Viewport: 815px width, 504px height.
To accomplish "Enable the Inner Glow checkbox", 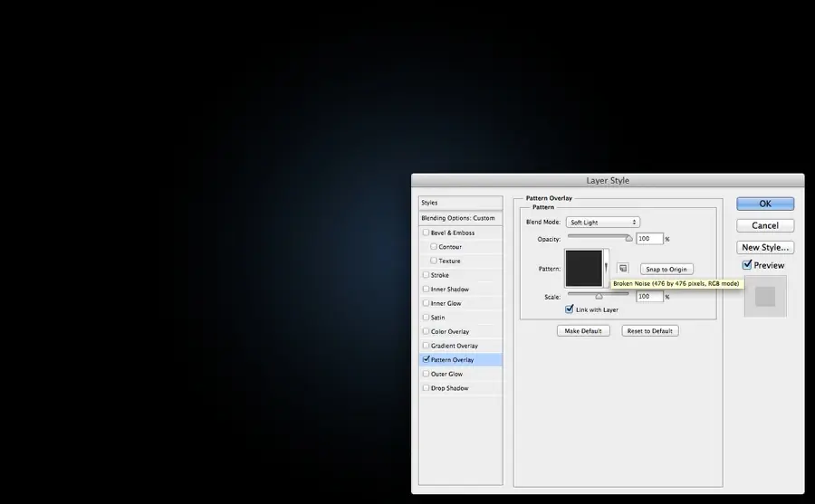I will [427, 303].
